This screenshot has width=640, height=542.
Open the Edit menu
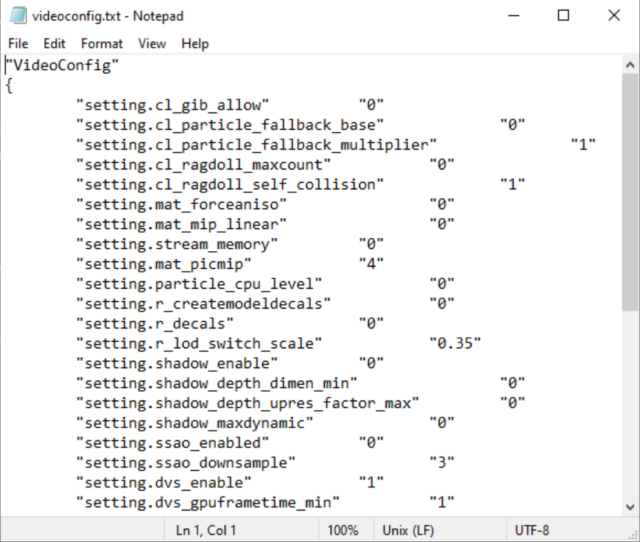coord(54,44)
